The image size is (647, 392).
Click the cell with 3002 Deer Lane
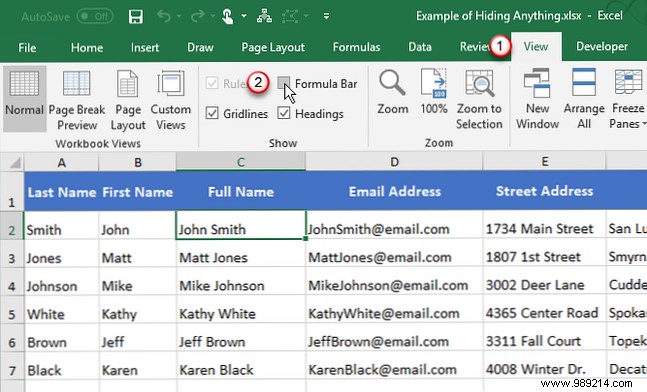click(545, 282)
